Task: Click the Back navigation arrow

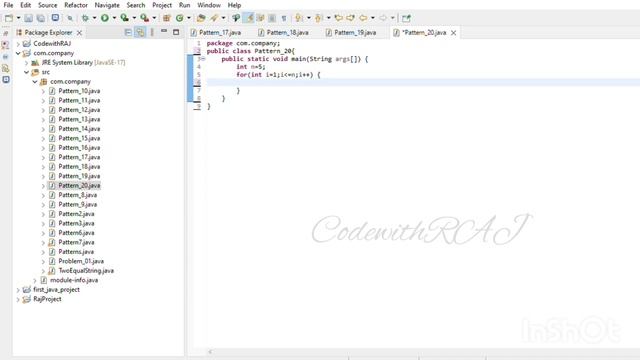Action: click(x=363, y=18)
